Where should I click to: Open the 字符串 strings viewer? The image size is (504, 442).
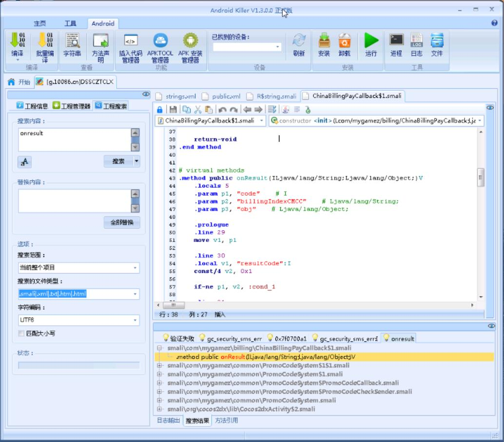point(72,44)
